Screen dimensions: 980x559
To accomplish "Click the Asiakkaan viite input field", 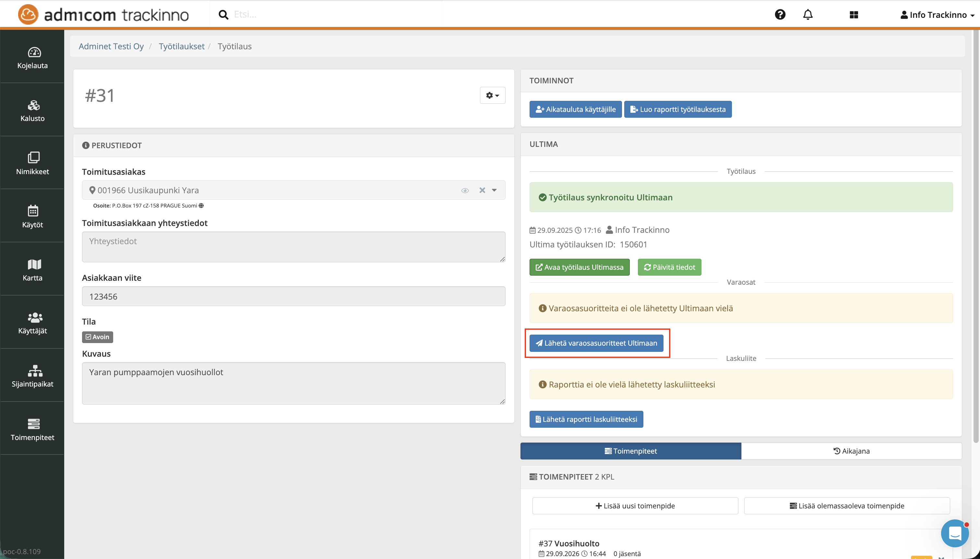I will click(293, 296).
